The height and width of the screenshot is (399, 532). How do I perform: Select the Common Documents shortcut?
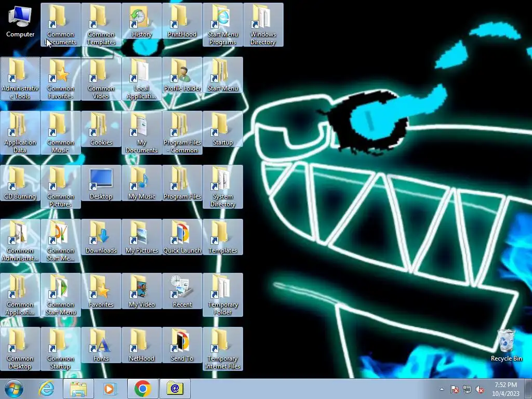(60, 25)
